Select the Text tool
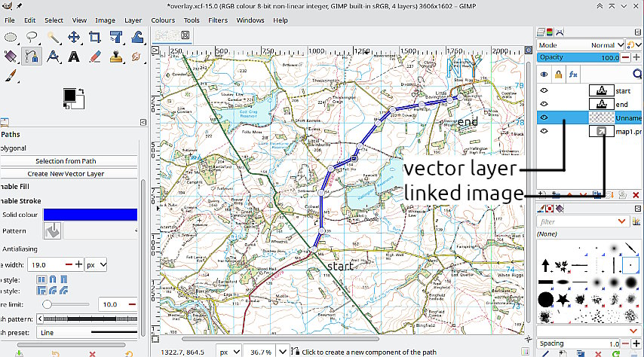This screenshot has width=644, height=357. [x=74, y=56]
